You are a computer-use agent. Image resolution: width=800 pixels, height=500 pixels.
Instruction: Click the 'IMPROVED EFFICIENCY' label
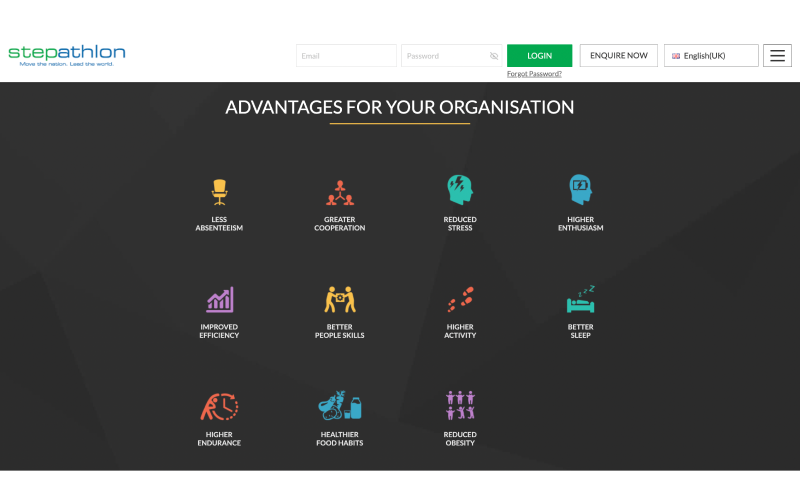pyautogui.click(x=219, y=331)
